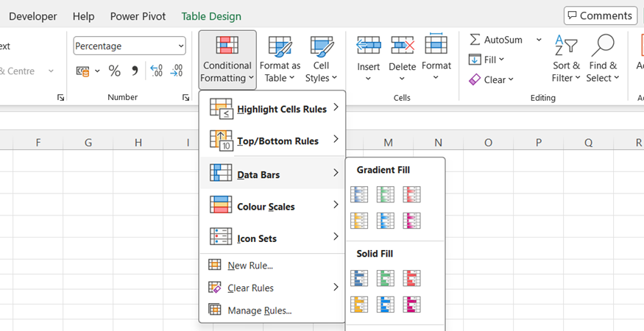644x331 pixels.
Task: Open the Cell Styles gallery
Action: pyautogui.click(x=321, y=60)
